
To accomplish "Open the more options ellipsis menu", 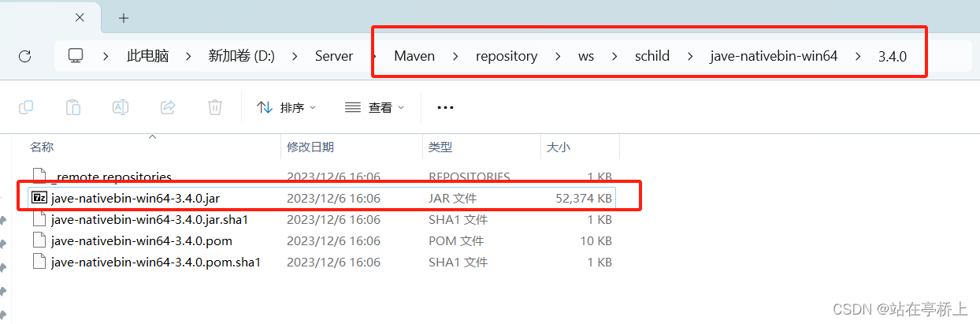I will (445, 107).
